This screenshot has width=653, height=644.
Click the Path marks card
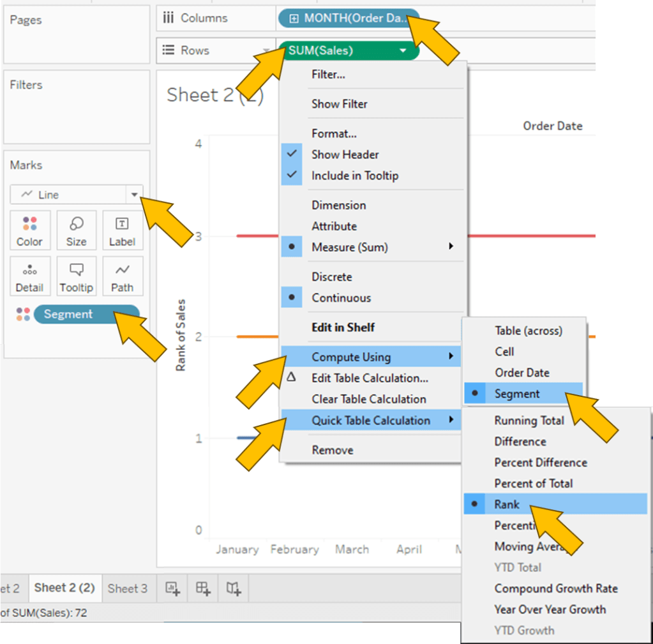point(122,276)
